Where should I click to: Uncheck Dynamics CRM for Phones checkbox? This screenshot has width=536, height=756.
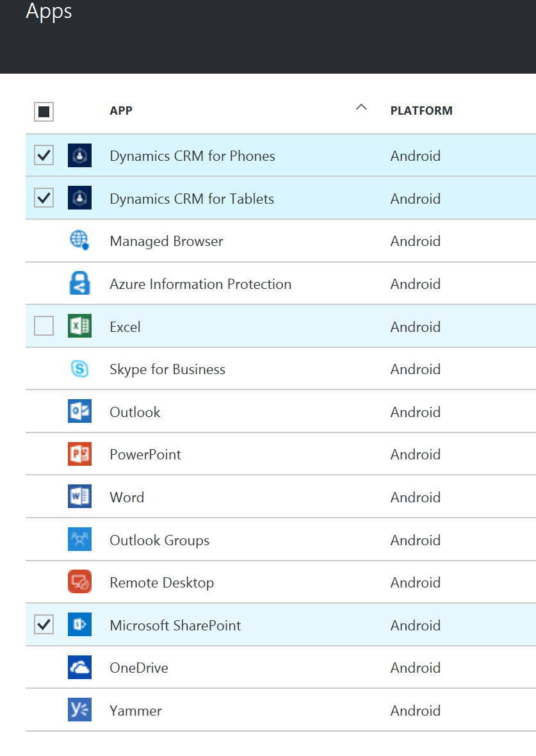tap(44, 156)
